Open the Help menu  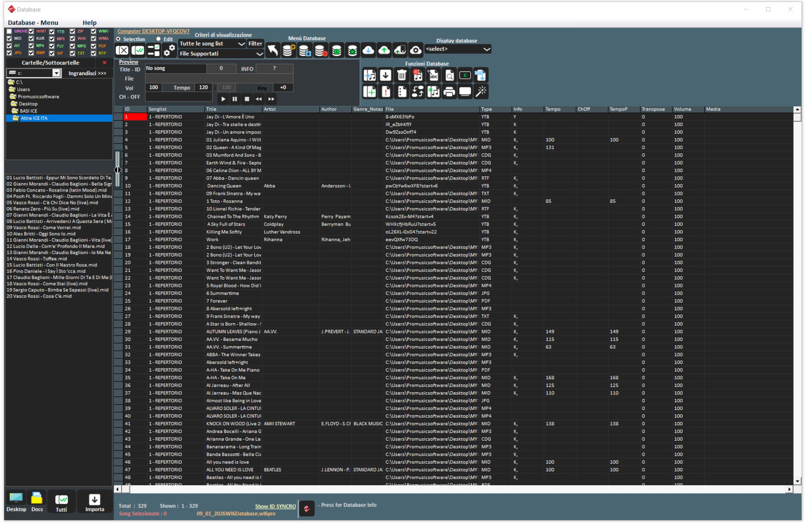coord(89,22)
